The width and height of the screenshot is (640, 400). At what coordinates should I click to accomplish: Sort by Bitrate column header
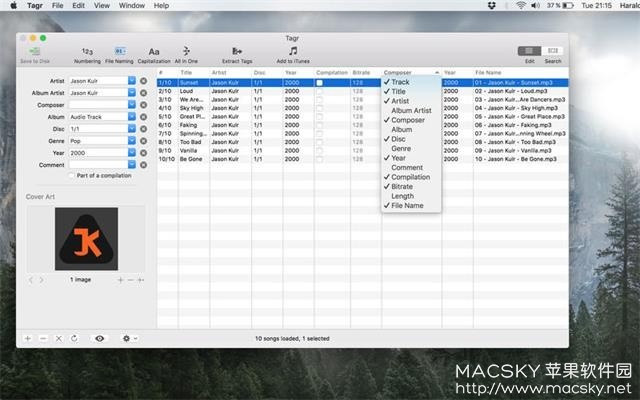click(366, 73)
